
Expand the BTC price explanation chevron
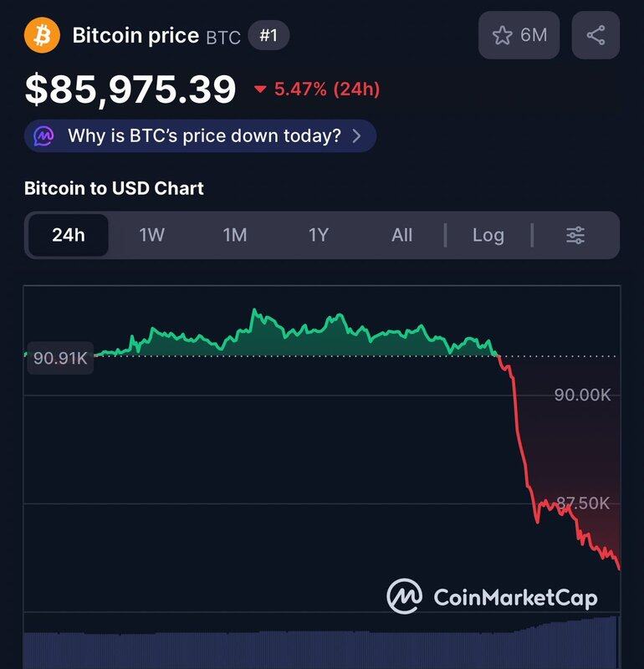(357, 135)
